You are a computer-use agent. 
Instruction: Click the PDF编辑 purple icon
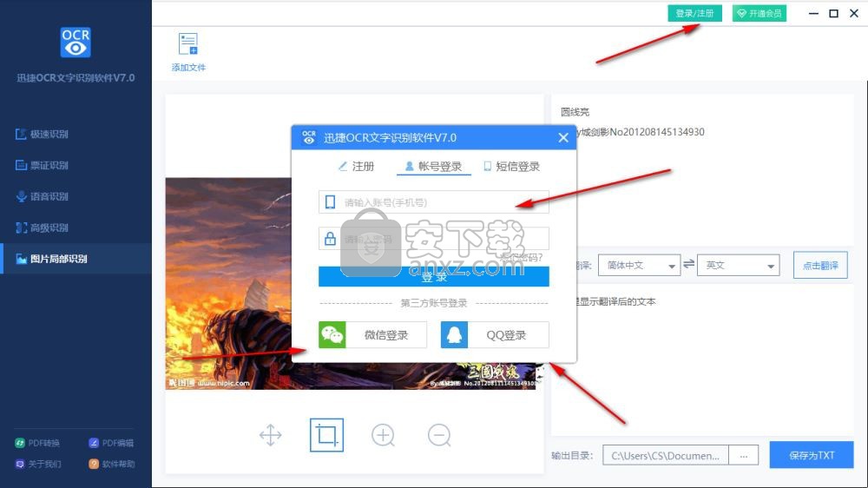(x=94, y=443)
